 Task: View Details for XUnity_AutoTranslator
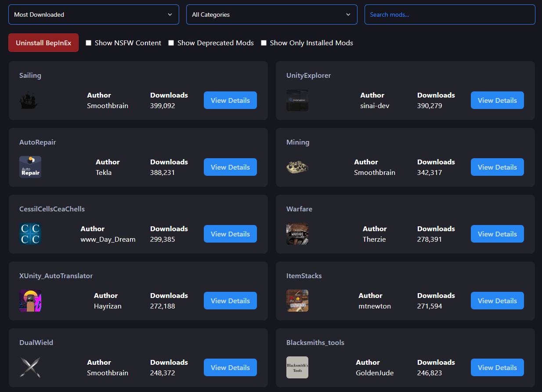pos(230,301)
